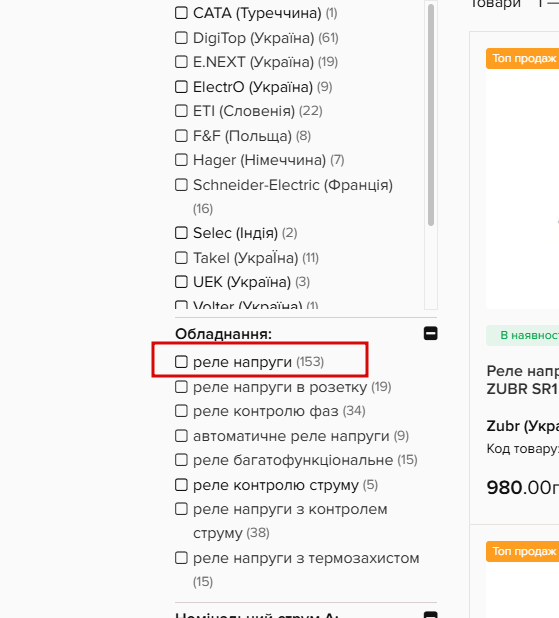Click the second Топ продаж badge

522,551
